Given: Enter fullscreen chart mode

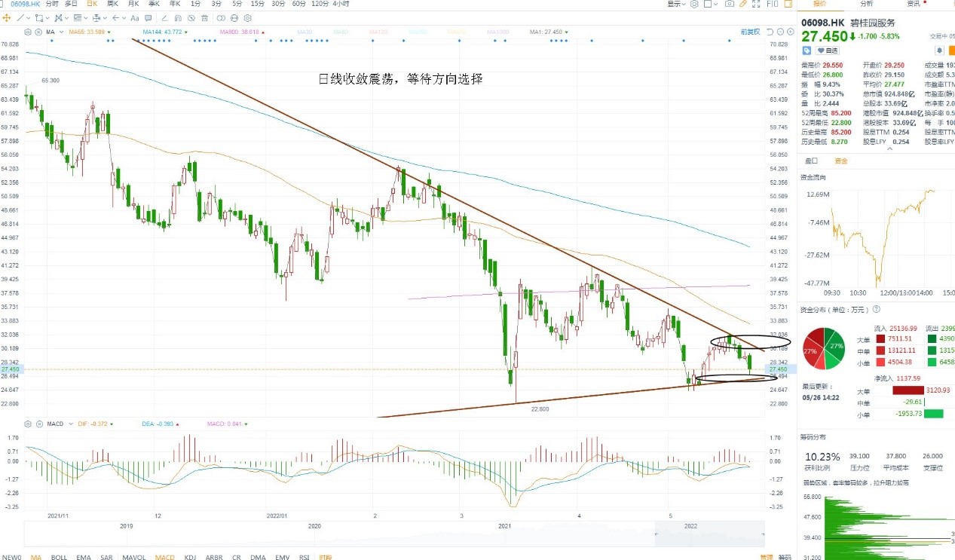Looking at the screenshot, I should click(756, 4).
